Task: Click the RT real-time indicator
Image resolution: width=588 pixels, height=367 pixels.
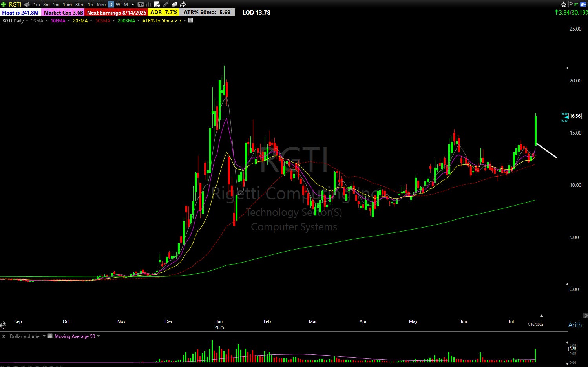Action: (576, 4)
